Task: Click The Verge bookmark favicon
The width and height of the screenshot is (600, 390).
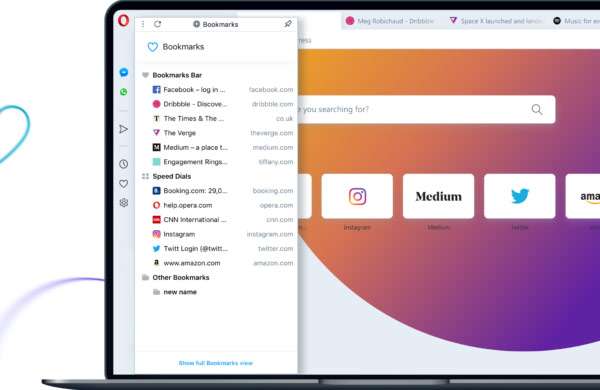Action: pyautogui.click(x=157, y=133)
